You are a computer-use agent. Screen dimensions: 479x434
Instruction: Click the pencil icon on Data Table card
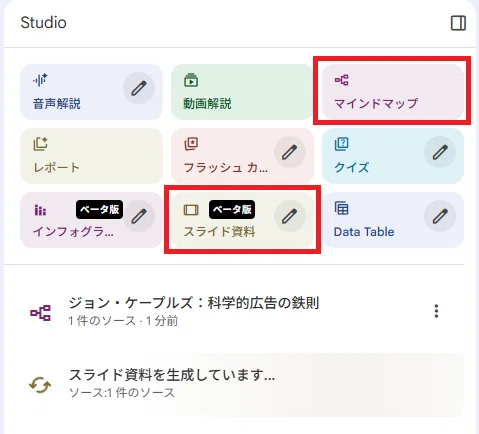click(440, 216)
